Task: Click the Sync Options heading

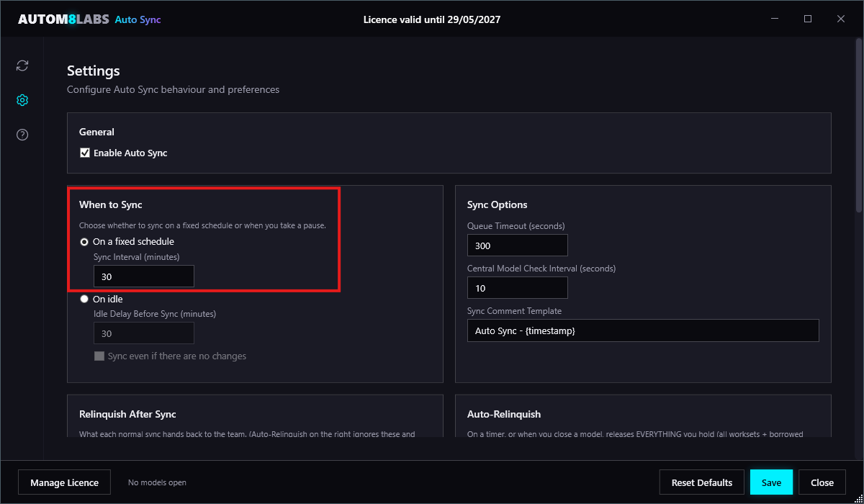Action: (498, 204)
